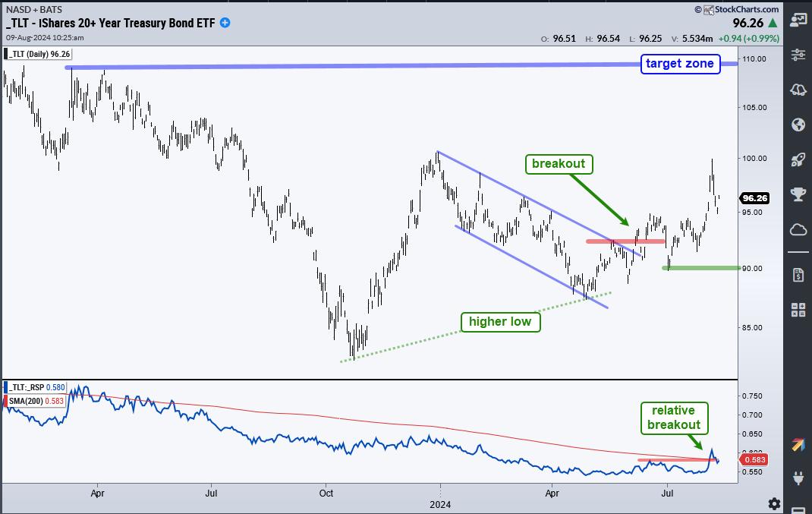Click the trophy icon in sidebar
812x514 pixels.
tap(798, 194)
